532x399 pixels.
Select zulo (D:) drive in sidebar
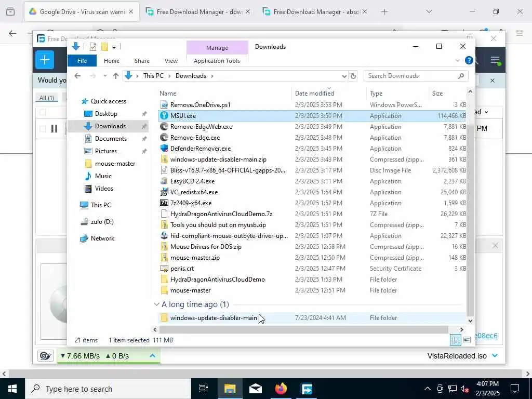[x=102, y=221]
